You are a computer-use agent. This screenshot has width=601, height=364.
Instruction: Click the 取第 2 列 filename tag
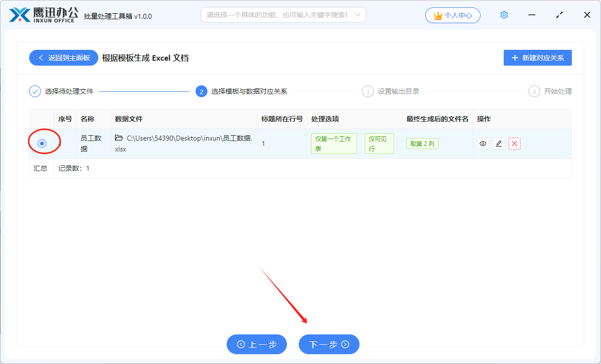point(422,144)
